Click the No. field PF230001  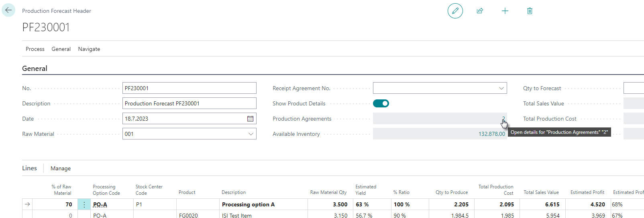pos(189,88)
